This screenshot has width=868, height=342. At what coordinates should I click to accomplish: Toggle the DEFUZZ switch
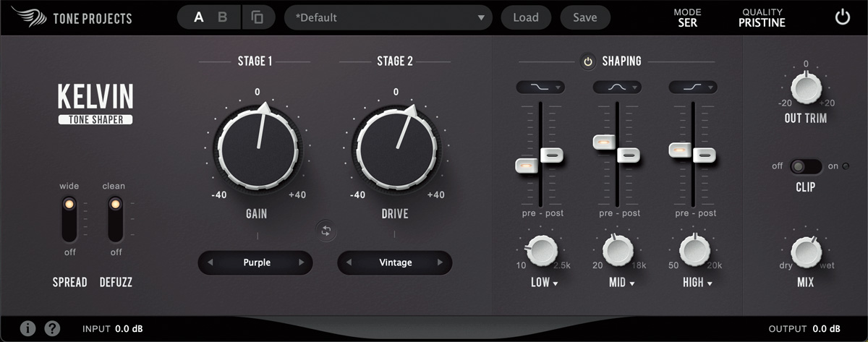click(x=116, y=219)
